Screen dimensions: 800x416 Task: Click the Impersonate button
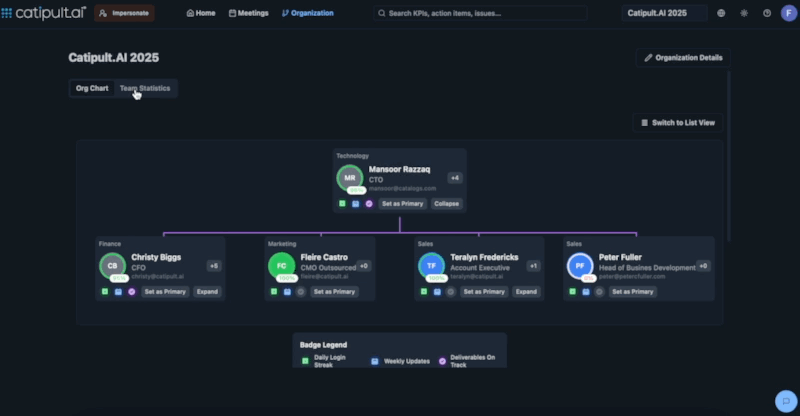tap(125, 13)
